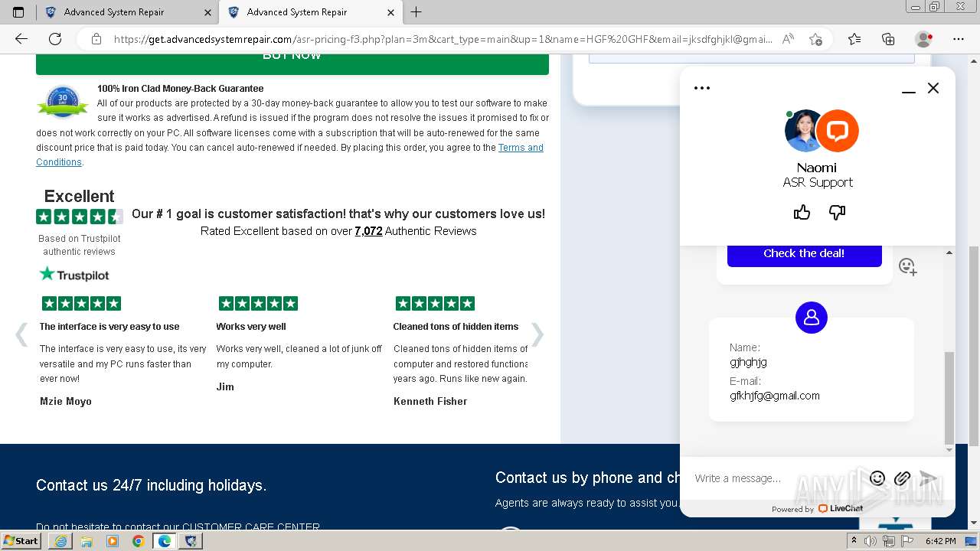This screenshot has height=551, width=980.
Task: Minimize the LiveChat widget
Action: coord(909,89)
